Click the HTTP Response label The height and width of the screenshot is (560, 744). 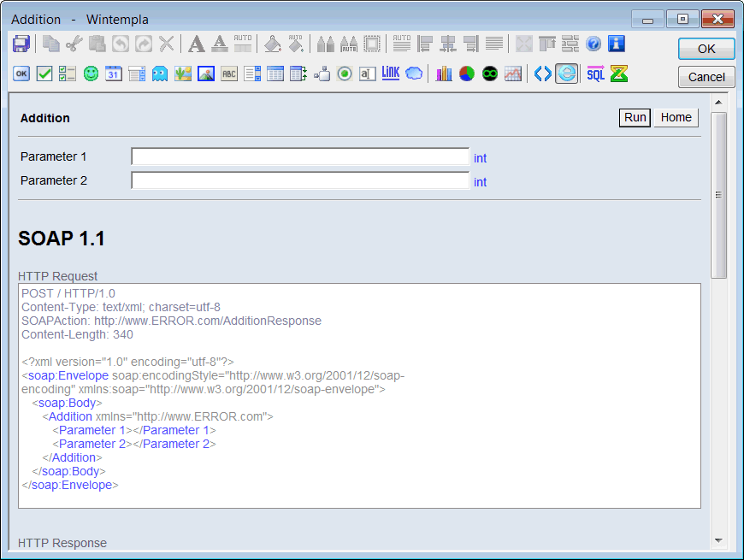coord(62,543)
